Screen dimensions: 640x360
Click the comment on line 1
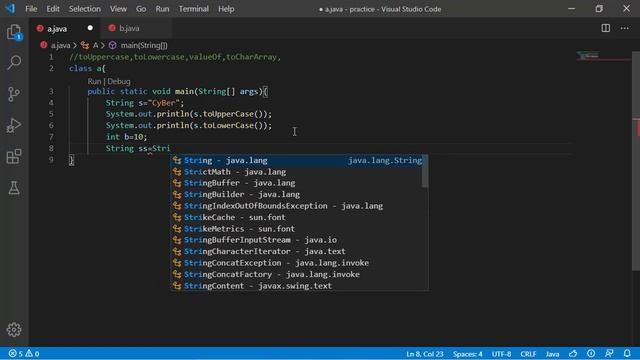click(x=175, y=57)
